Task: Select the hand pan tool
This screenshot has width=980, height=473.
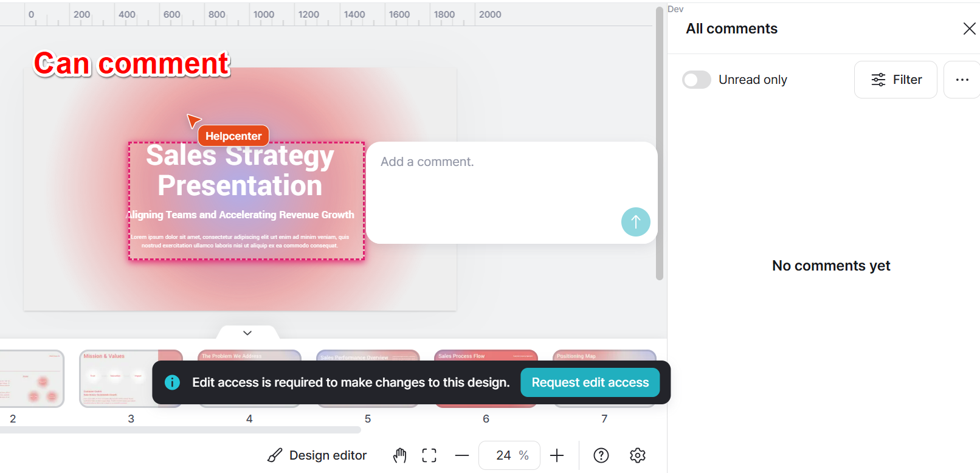Action: pos(399,455)
